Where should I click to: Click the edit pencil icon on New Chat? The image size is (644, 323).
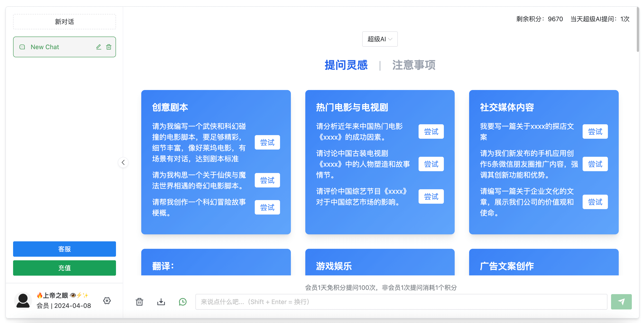(x=99, y=47)
